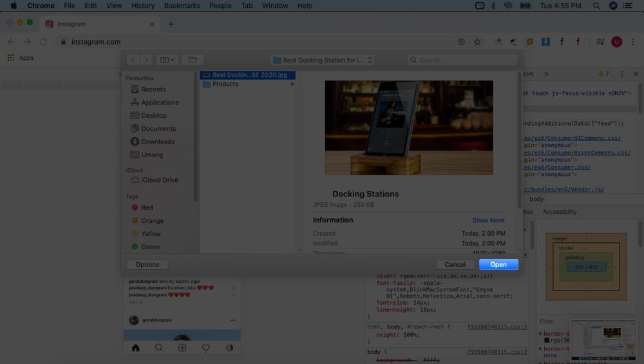
Task: Click the Search field in dialog
Action: pyautogui.click(x=463, y=60)
